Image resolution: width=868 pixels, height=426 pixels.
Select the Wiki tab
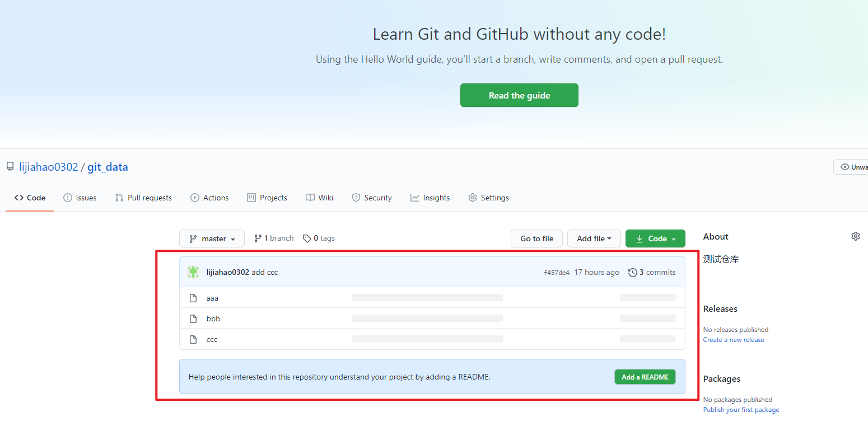(319, 198)
